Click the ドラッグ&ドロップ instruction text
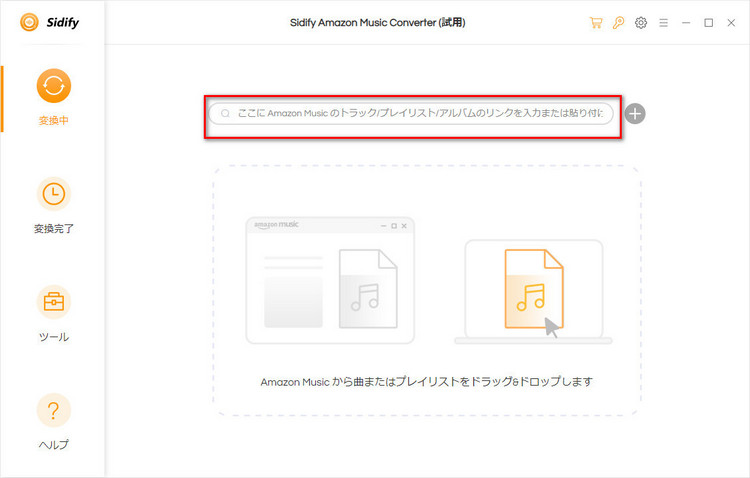 click(x=427, y=382)
